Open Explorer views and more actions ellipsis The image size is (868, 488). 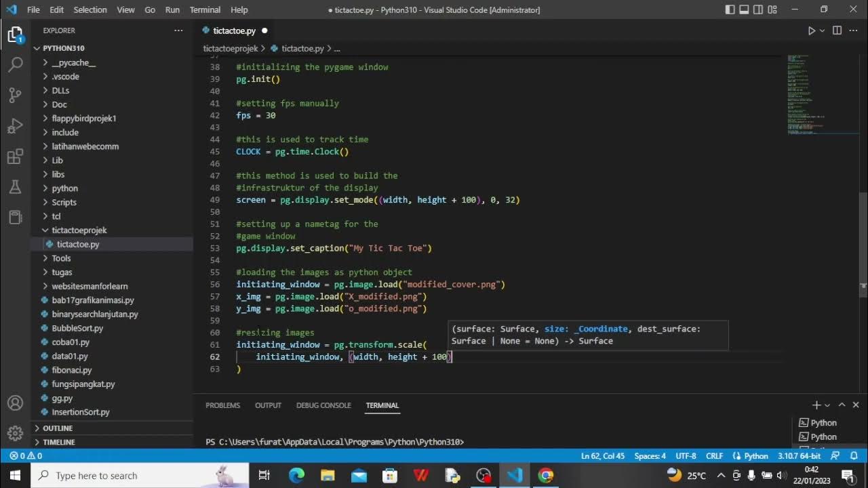pos(178,30)
